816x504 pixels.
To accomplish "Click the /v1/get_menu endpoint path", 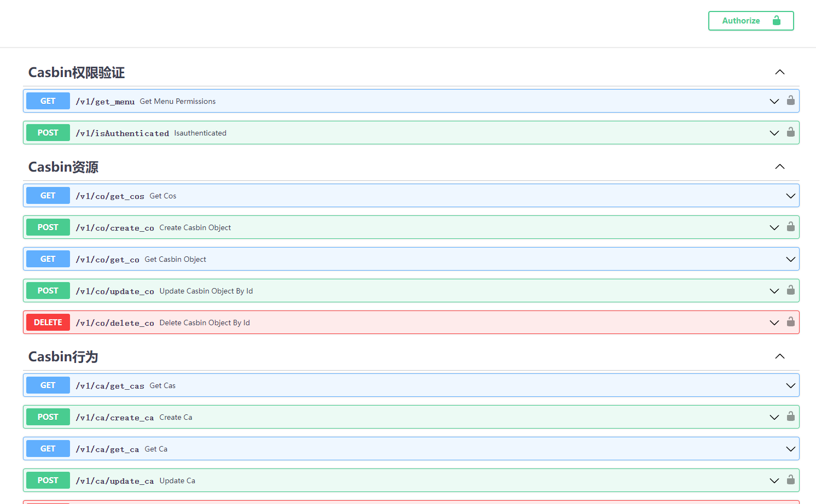I will (x=105, y=102).
